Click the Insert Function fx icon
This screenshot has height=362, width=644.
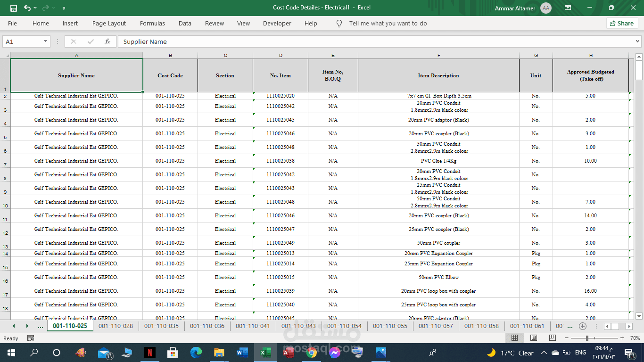tap(107, 41)
